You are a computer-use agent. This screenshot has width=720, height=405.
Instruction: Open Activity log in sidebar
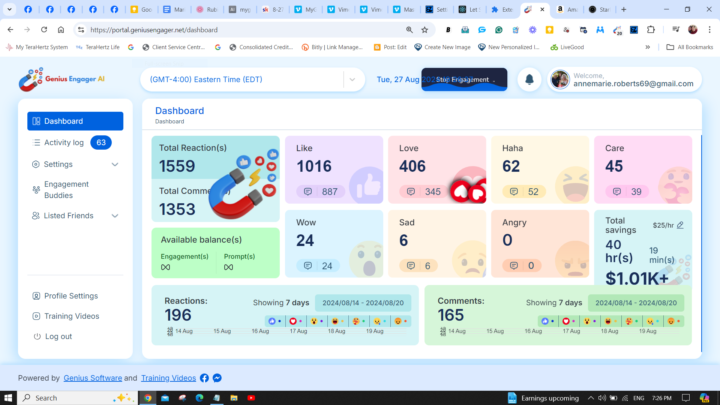point(64,143)
